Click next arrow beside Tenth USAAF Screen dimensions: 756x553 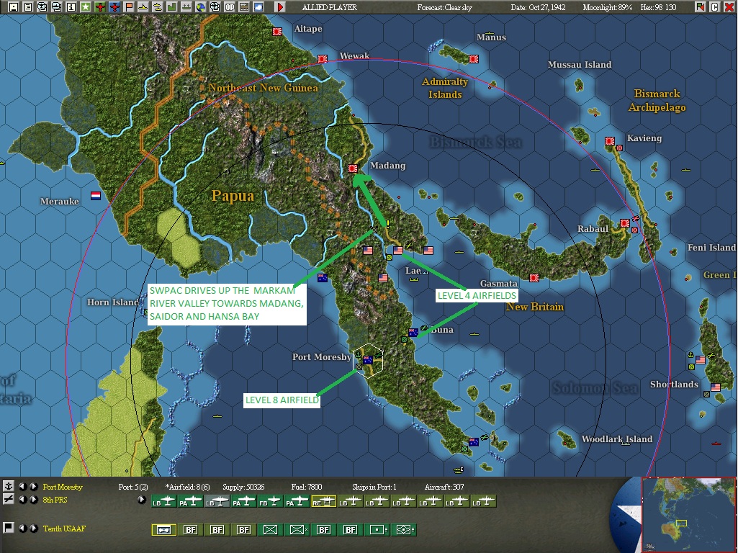tap(34, 529)
